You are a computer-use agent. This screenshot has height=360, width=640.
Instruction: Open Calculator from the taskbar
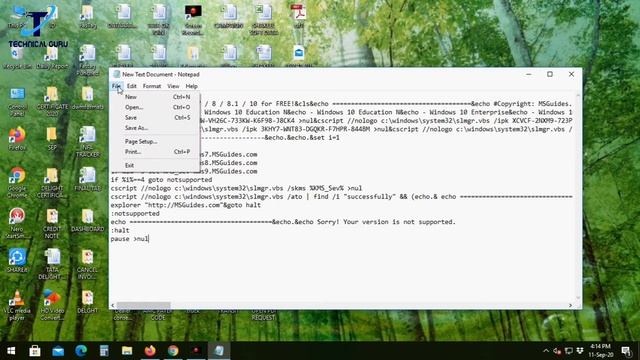pos(104,351)
